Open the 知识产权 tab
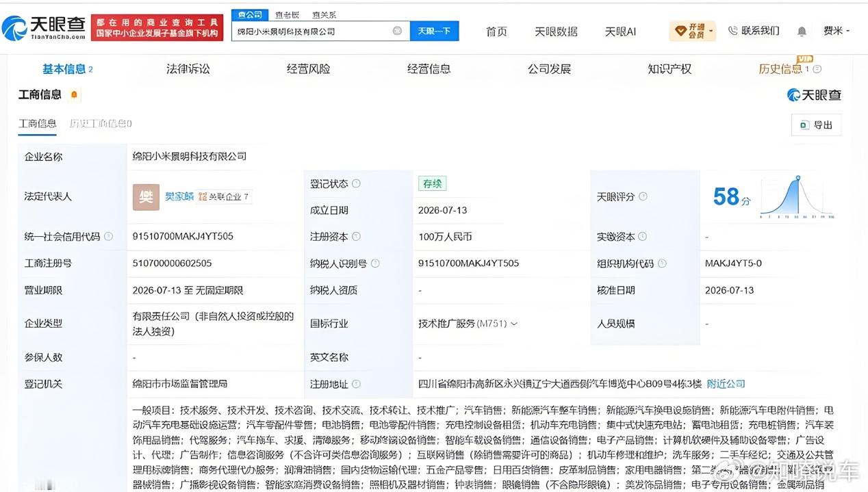The height and width of the screenshot is (492, 868). coord(669,68)
